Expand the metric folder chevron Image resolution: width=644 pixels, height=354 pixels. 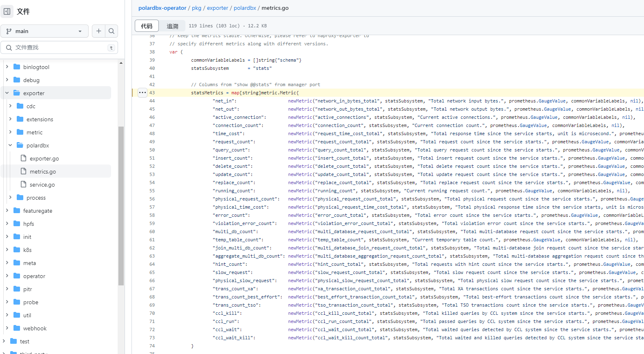pos(10,132)
